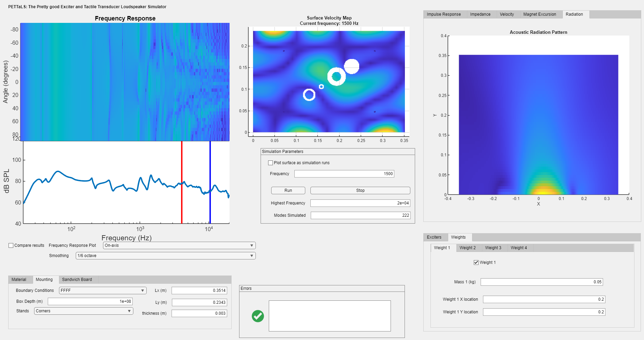Click the Errors message text box
Image resolution: width=644 pixels, height=340 pixels.
pos(330,316)
